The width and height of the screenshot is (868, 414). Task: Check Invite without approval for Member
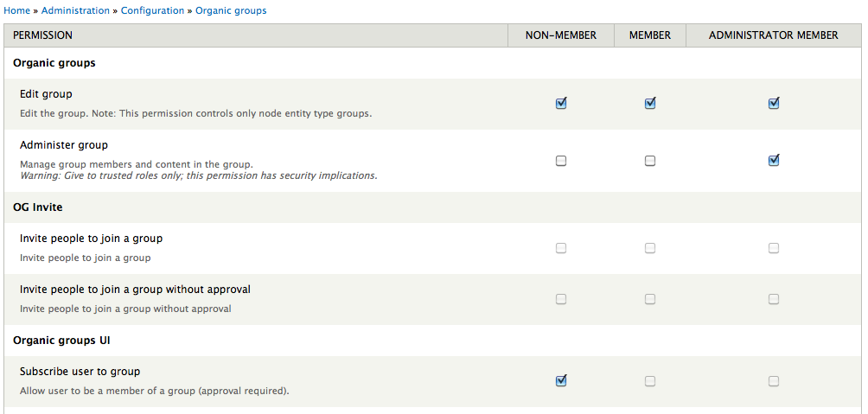[650, 299]
